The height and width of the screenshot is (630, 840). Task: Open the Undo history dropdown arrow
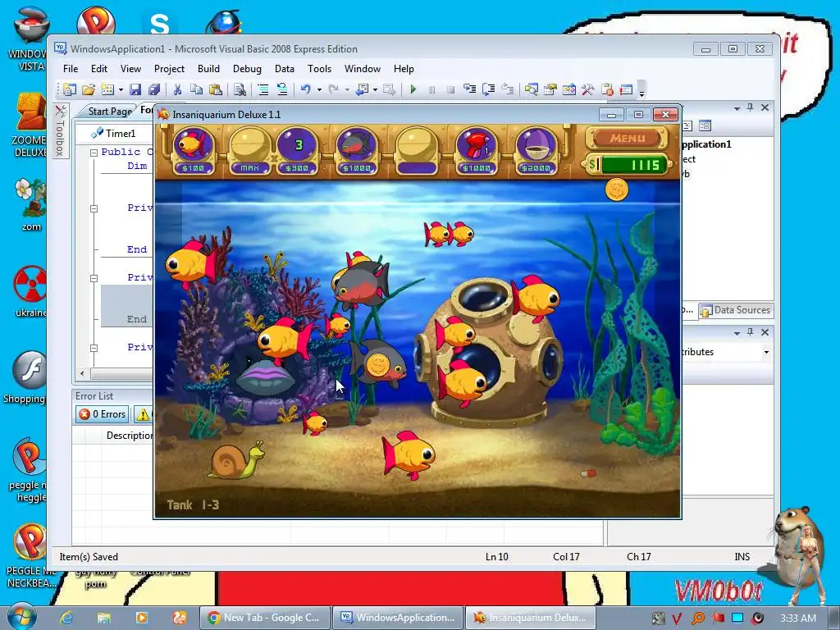[319, 89]
